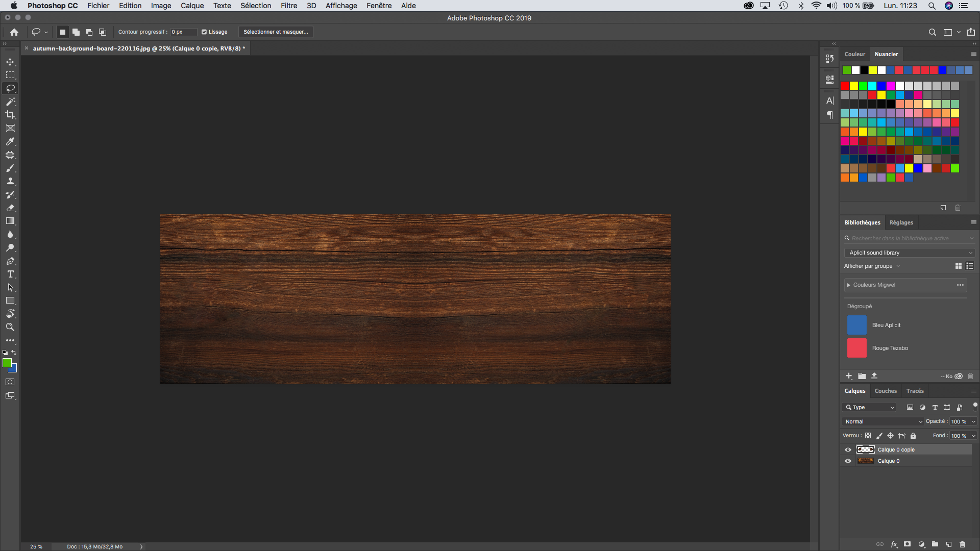Click Sélectionner et masquer button
Viewport: 980px width, 551px height.
point(276,32)
